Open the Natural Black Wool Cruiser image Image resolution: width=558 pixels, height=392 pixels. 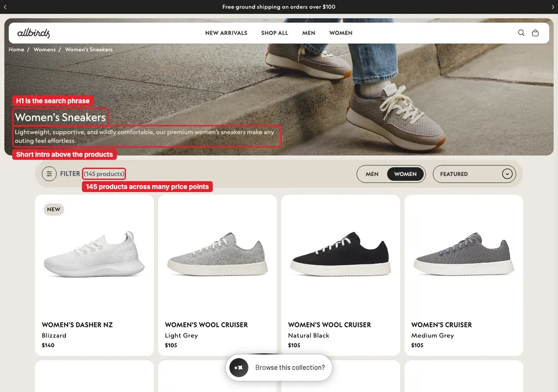340,254
